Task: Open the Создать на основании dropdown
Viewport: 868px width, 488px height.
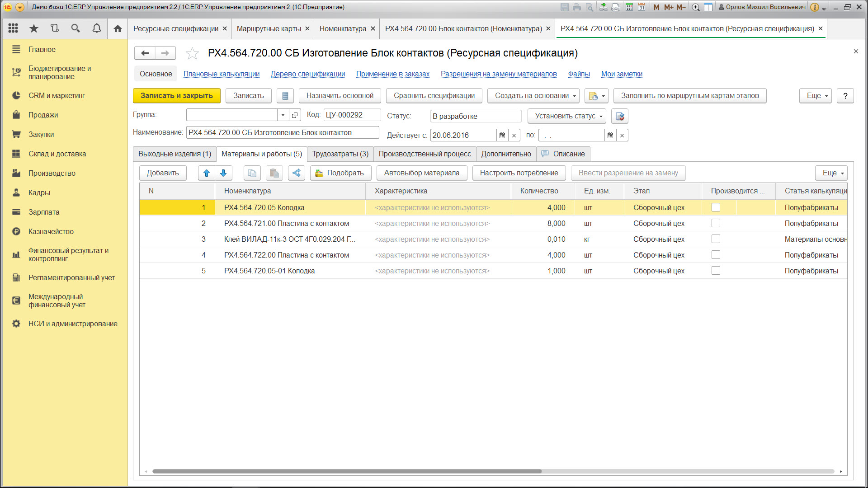Action: coord(534,96)
